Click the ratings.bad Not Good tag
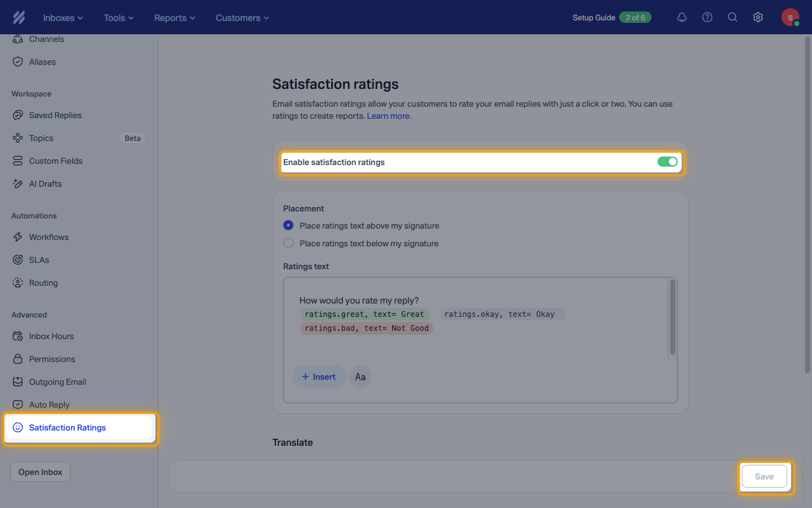 click(367, 328)
